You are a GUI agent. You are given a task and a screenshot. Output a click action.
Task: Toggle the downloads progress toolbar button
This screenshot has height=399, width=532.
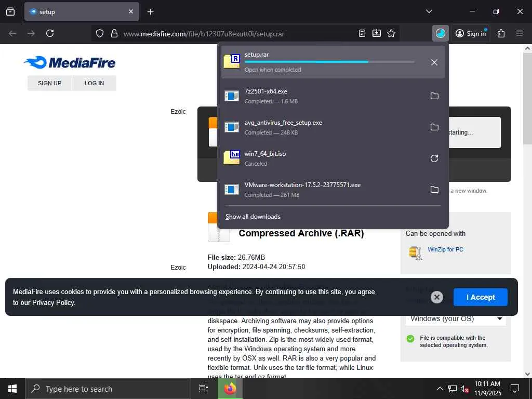[441, 33]
